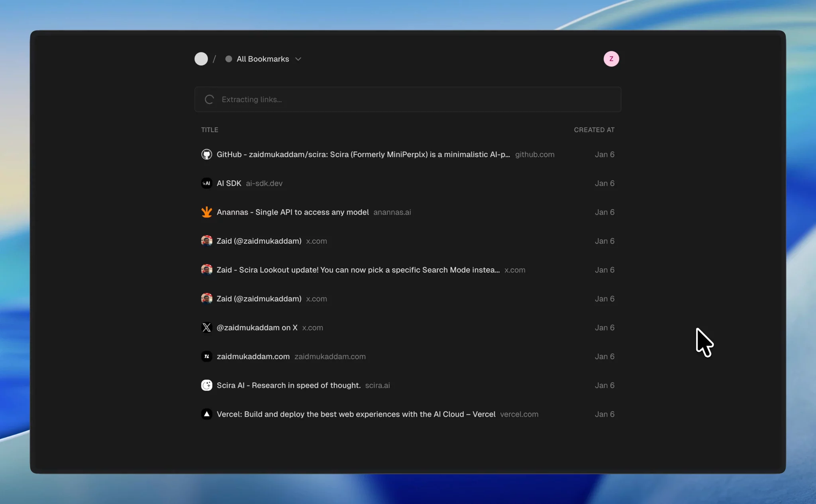Click the TITLE column header

210,130
